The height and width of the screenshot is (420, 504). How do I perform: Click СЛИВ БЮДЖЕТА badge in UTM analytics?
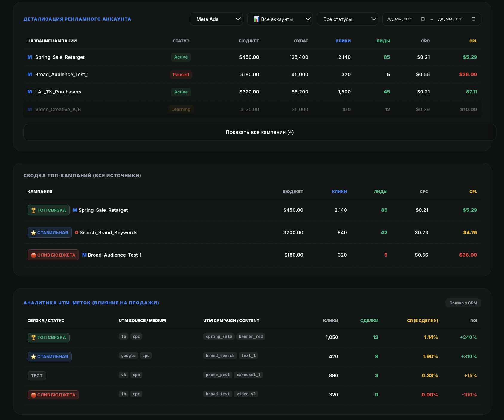pos(53,395)
